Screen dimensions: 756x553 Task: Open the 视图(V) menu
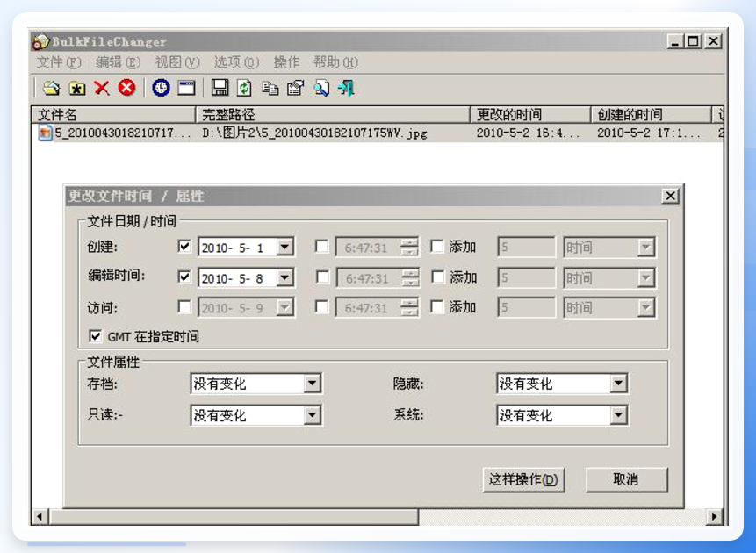point(177,62)
